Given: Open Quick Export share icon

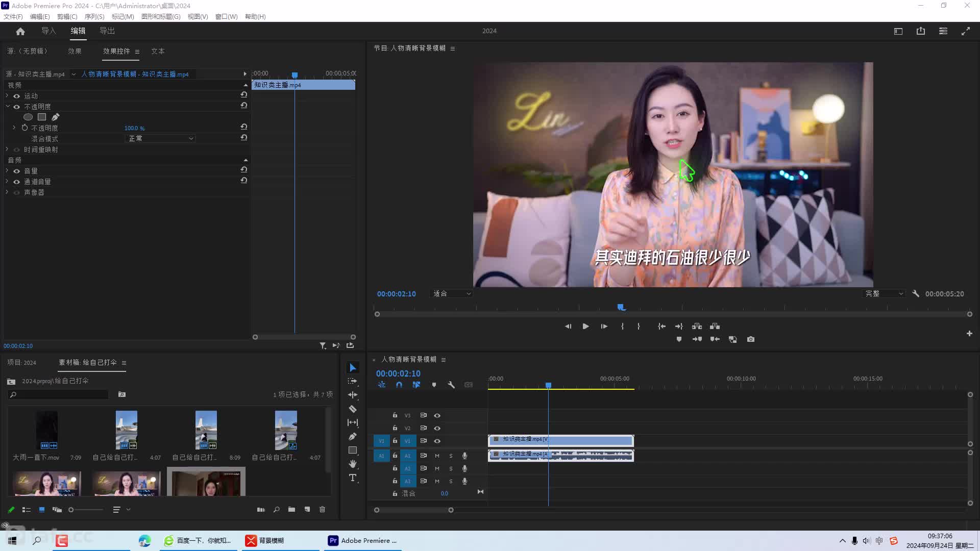Looking at the screenshot, I should coord(921,31).
